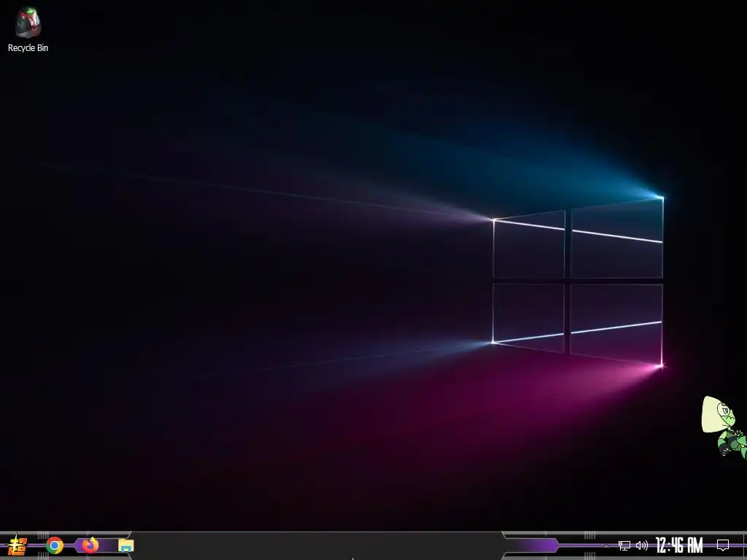Click the Peridot character desktop pet

pyautogui.click(x=724, y=427)
